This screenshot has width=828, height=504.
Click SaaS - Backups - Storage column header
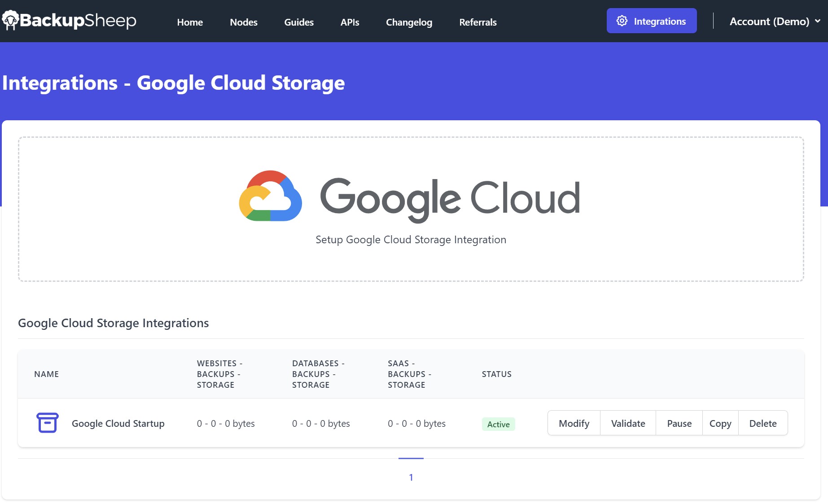409,374
